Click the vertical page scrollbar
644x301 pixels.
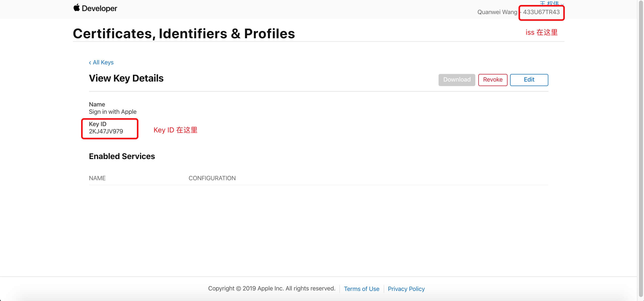(641, 148)
